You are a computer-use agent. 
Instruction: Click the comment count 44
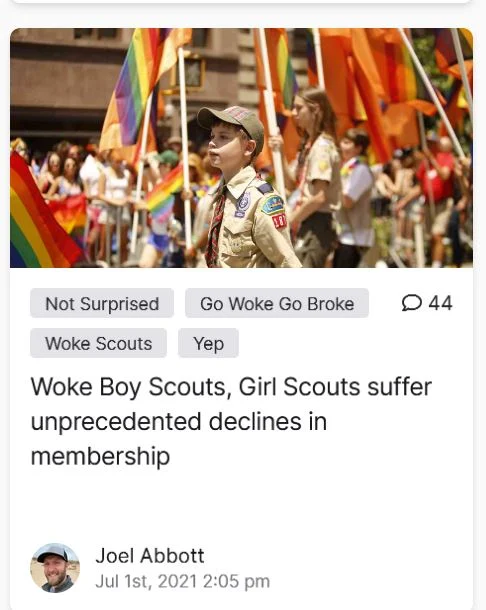coord(440,303)
